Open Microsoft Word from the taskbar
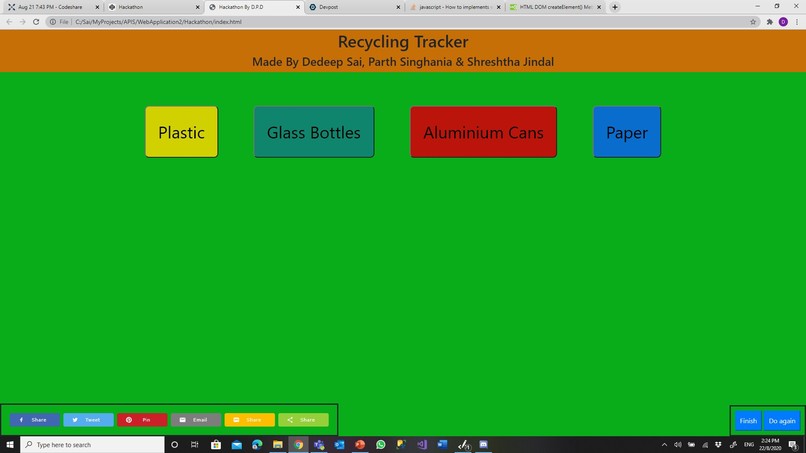 click(x=442, y=444)
